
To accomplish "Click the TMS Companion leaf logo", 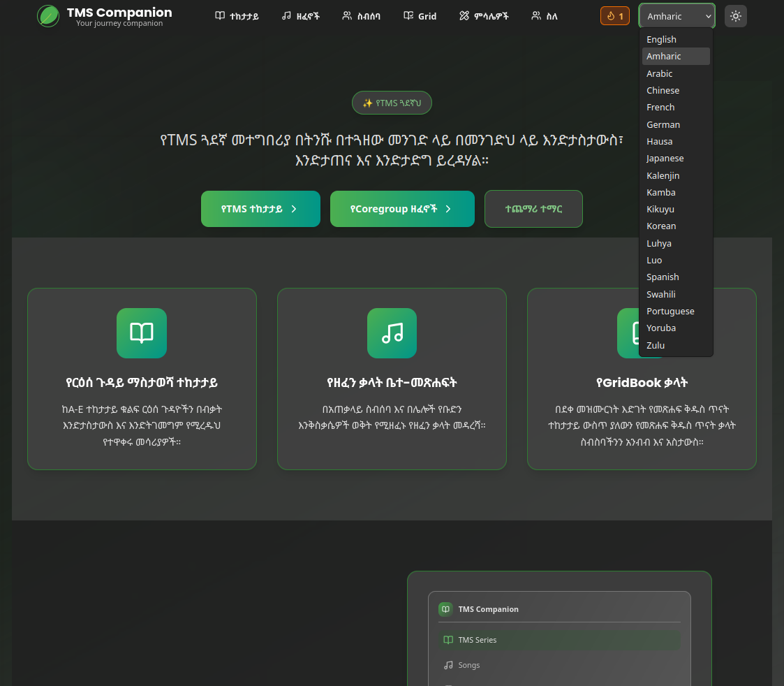I will coord(48,16).
